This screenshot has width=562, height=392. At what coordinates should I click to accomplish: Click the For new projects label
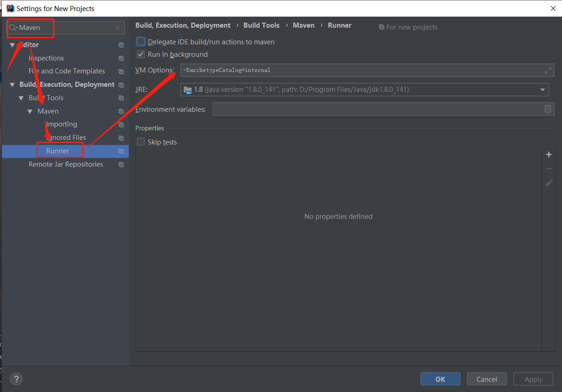pyautogui.click(x=408, y=27)
